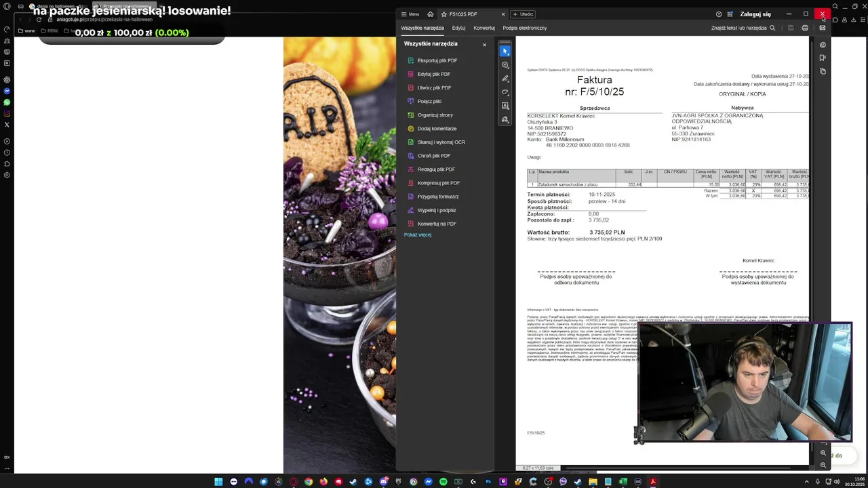868x488 pixels.
Task: Switch to Wszystkie narzędzia tab
Action: point(422,28)
